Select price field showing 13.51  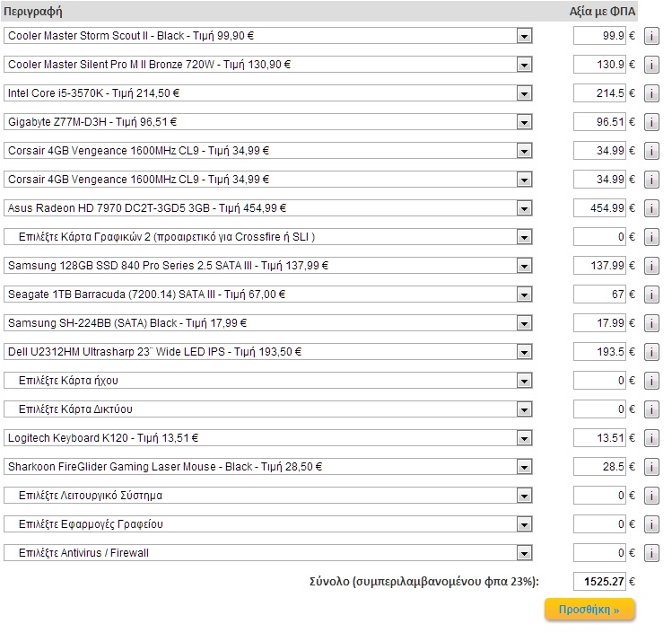tap(599, 438)
